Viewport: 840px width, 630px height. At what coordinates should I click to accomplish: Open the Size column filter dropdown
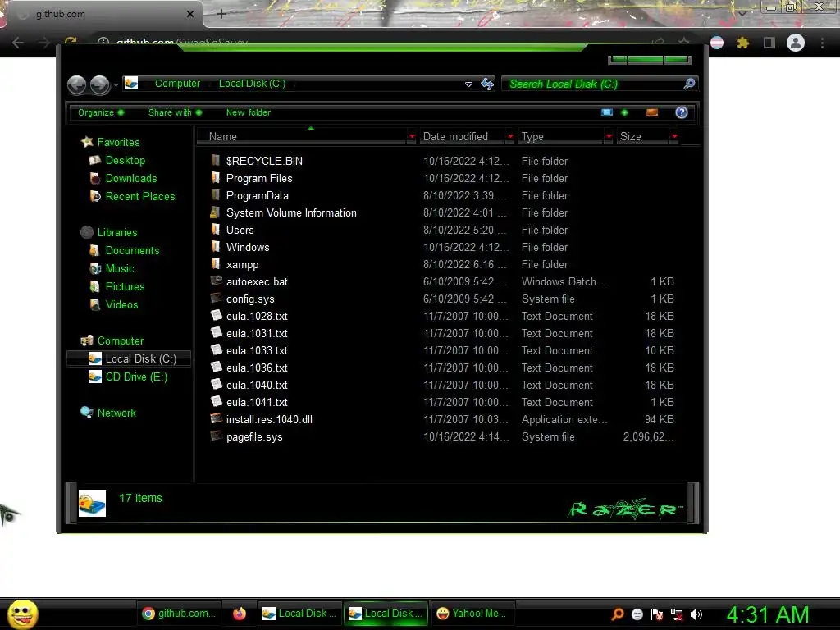(674, 137)
